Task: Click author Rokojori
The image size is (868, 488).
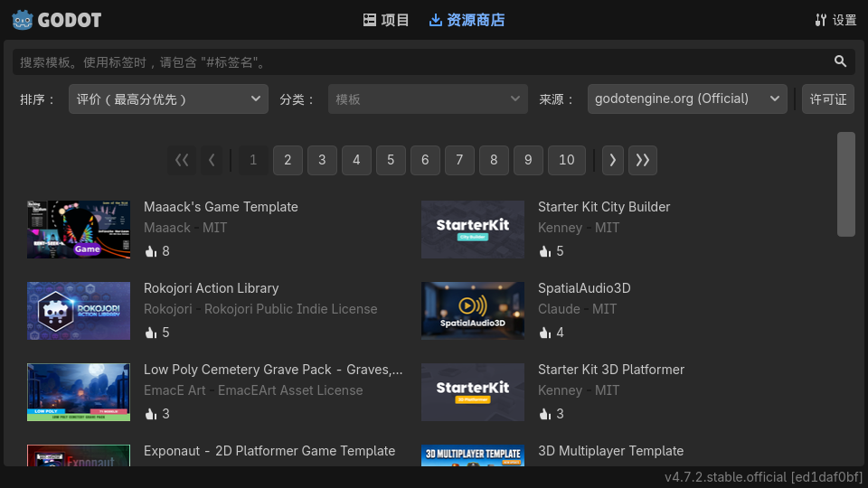Action: [x=168, y=309]
